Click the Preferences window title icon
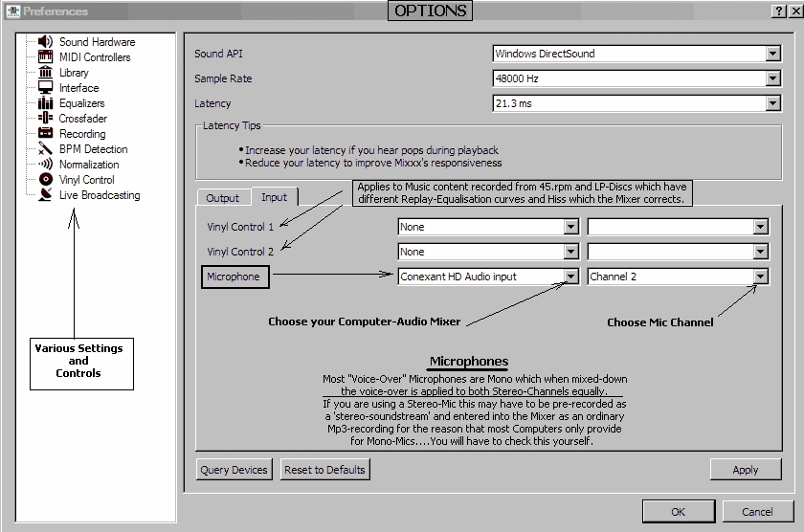 click(x=12, y=11)
